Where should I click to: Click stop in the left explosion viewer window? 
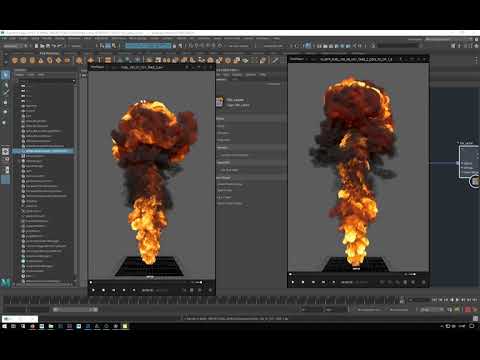[x=103, y=290]
